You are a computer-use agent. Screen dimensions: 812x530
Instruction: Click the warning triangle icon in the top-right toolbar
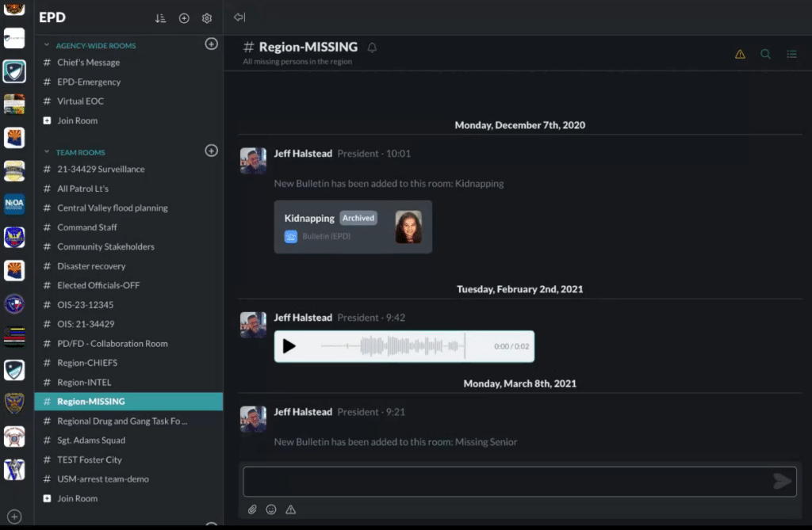[x=740, y=54]
